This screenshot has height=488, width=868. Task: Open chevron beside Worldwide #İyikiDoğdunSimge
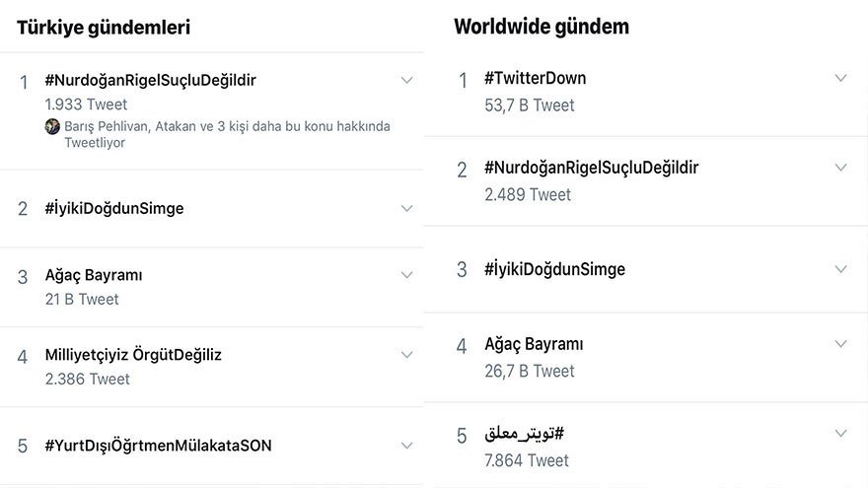pos(840,269)
